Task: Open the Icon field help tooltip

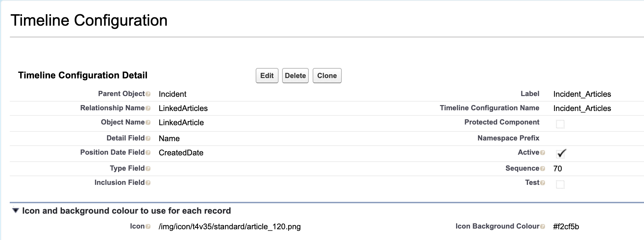Action: pyautogui.click(x=148, y=226)
